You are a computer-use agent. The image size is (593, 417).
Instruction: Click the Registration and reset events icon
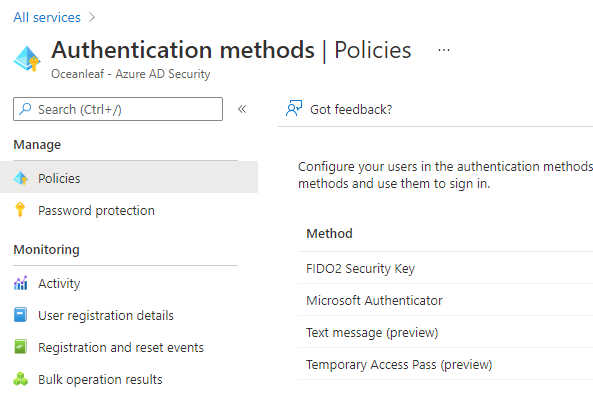[20, 346]
